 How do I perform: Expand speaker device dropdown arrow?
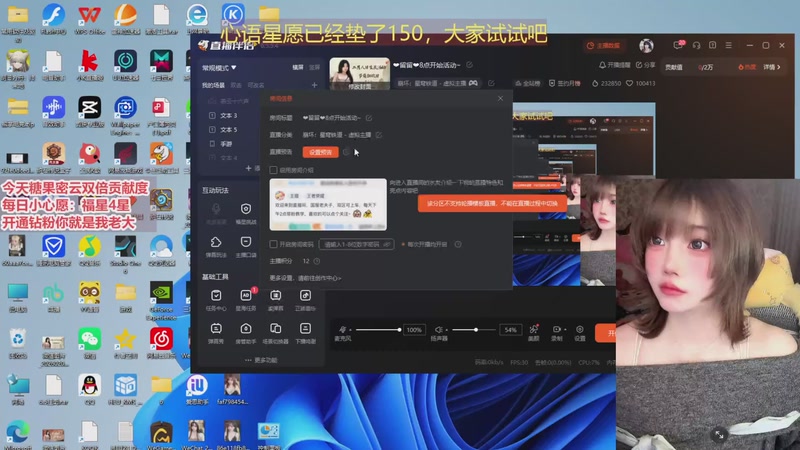446,330
